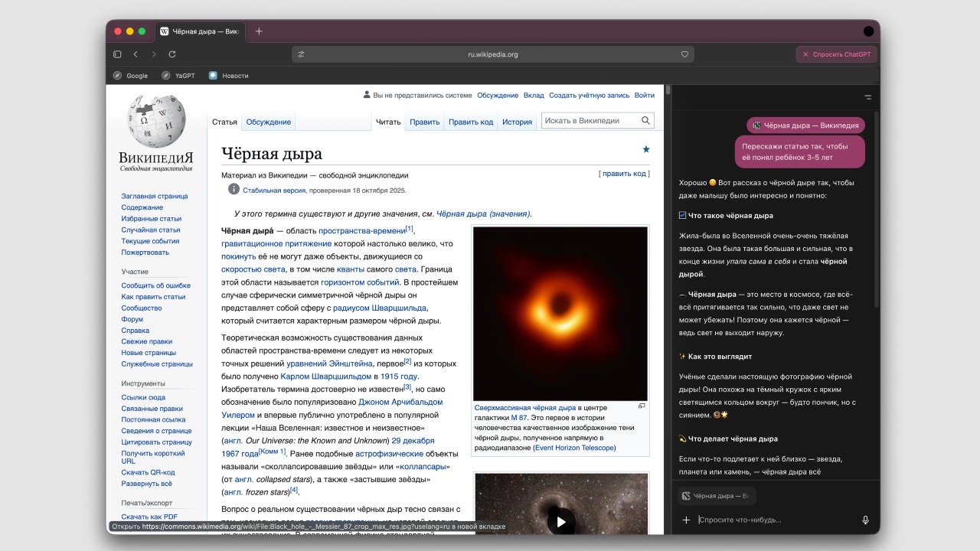This screenshot has height=551, width=980.
Task: Switch to the Обсуждение tab
Action: [268, 122]
